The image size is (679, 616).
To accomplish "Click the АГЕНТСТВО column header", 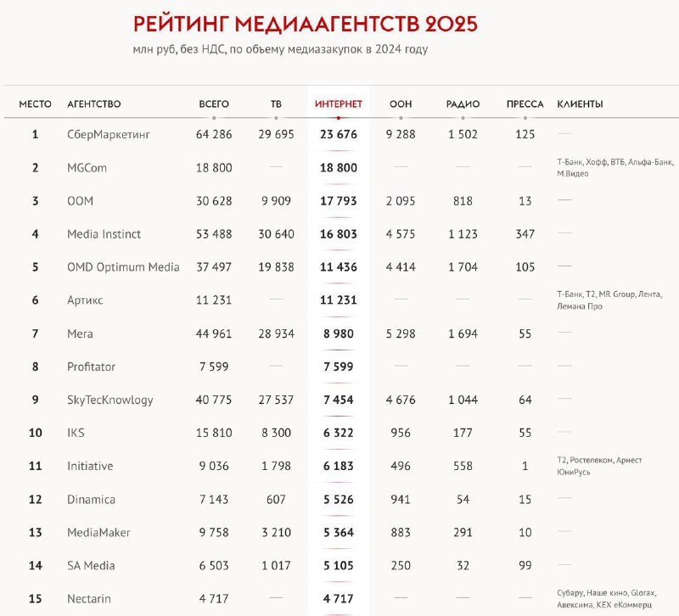I will click(x=94, y=104).
